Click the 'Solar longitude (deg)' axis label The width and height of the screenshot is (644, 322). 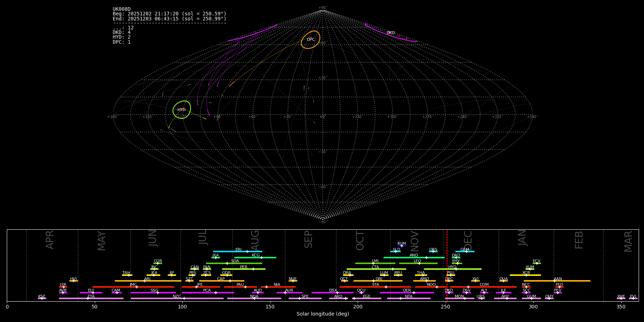pyautogui.click(x=322, y=314)
